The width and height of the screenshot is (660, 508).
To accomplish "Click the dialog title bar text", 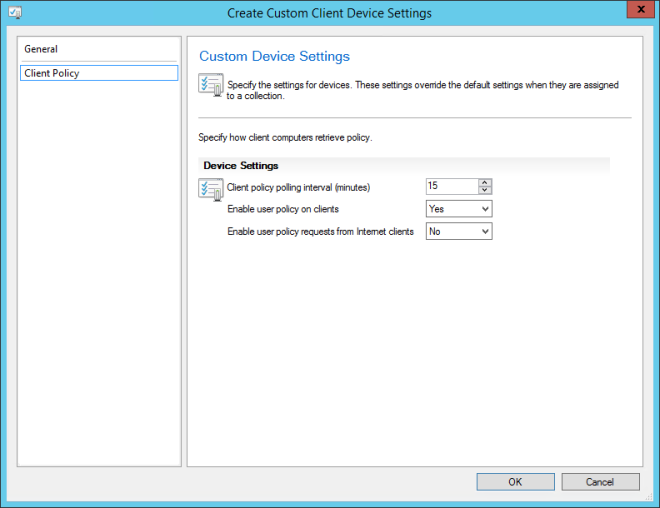I will 329,13.
